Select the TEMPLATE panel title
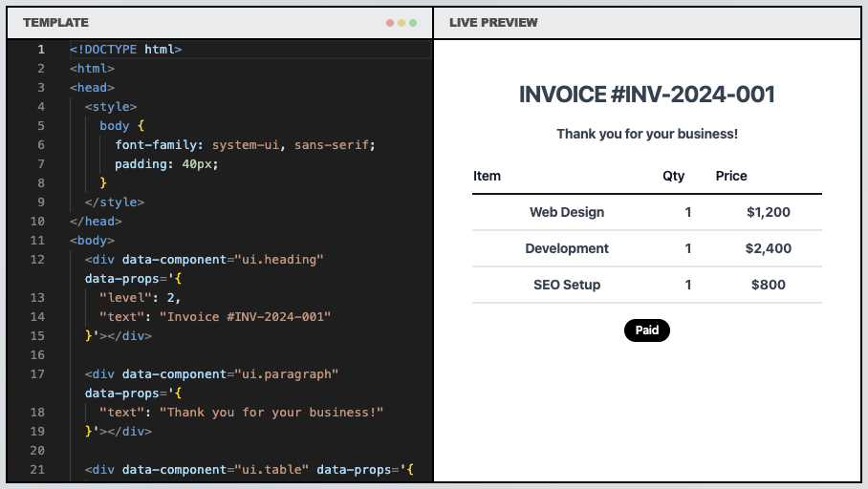 [55, 23]
